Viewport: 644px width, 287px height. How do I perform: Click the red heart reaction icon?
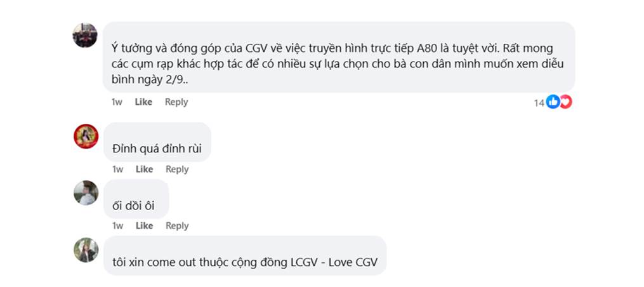coord(566,102)
